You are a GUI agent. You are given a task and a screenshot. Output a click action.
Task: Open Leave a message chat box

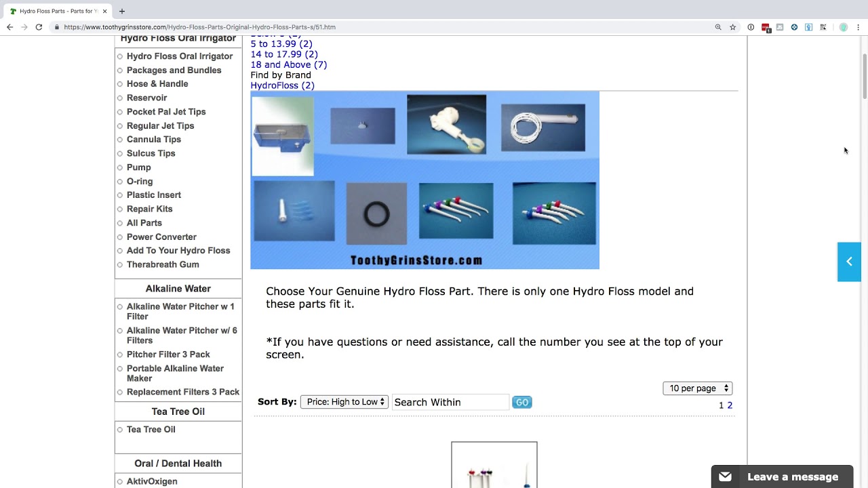pos(782,476)
